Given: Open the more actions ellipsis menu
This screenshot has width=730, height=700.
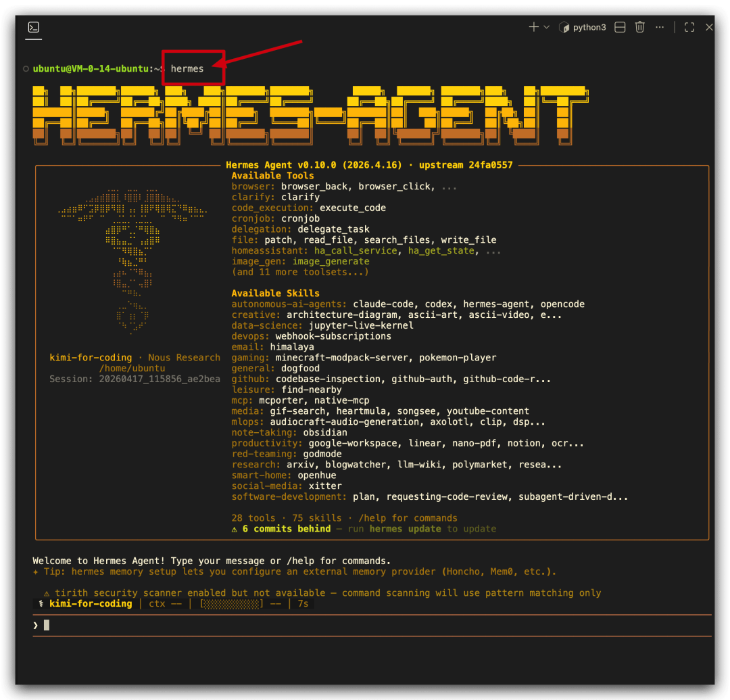Looking at the screenshot, I should pos(660,27).
